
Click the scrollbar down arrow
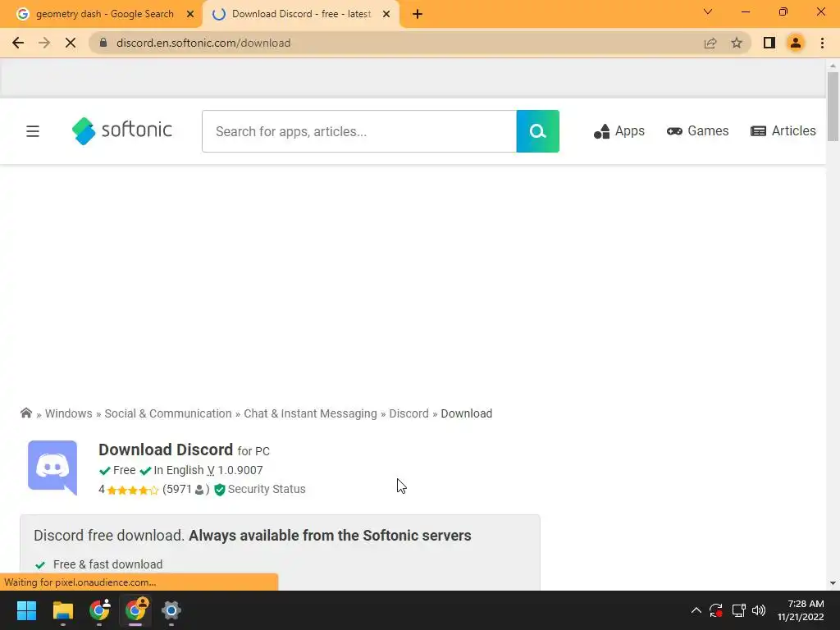pos(833,583)
